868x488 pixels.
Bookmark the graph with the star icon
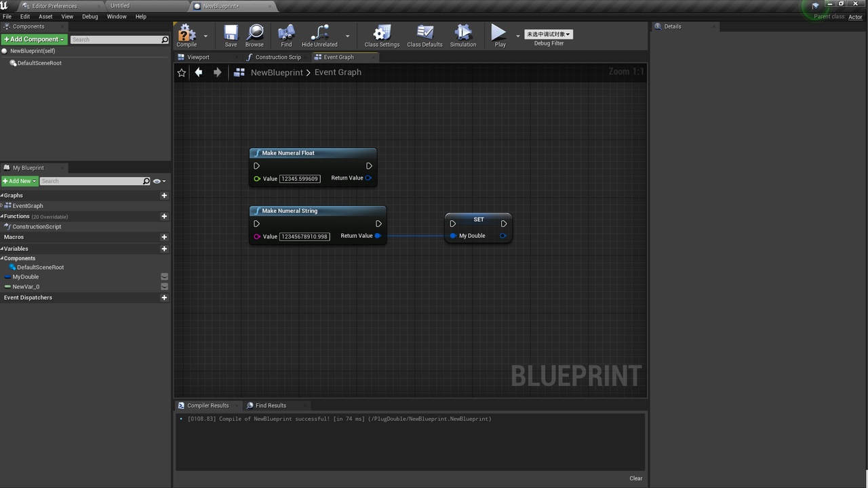tap(182, 73)
